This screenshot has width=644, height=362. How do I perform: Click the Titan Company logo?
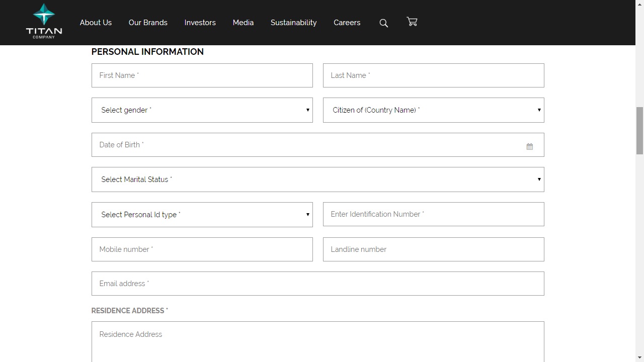[44, 22]
